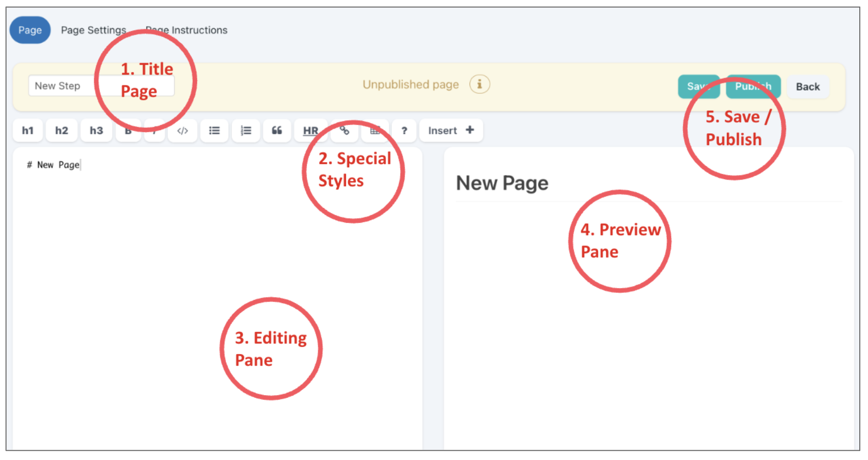Click the h3 heading button

pyautogui.click(x=96, y=131)
